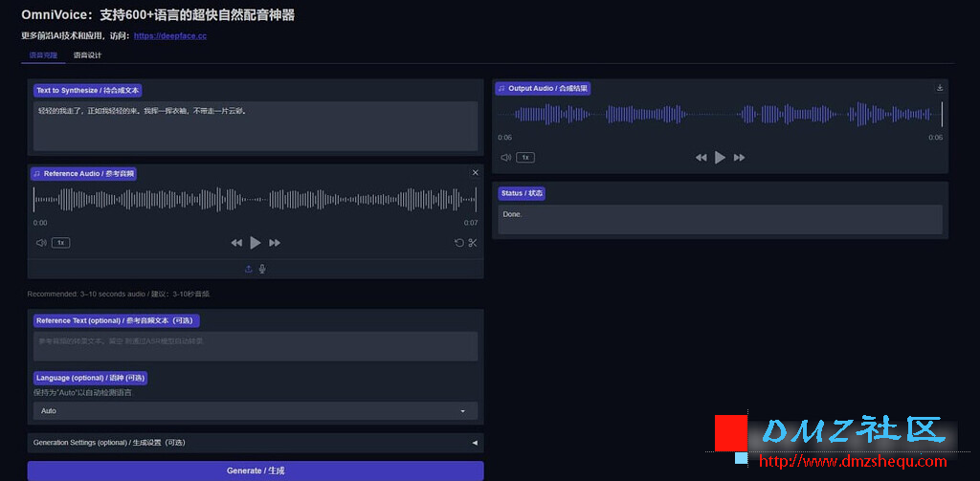Change output audio 1x playback speed
980x481 pixels.
click(525, 158)
